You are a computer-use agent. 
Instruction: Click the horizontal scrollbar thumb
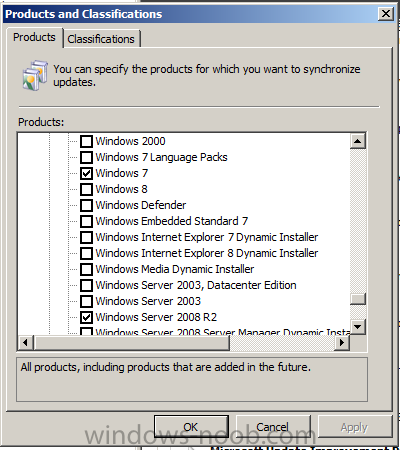pyautogui.click(x=132, y=342)
